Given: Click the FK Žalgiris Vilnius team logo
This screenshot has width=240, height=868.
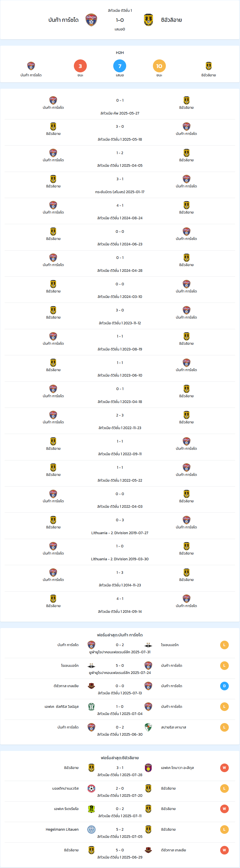Looking at the screenshot, I should [91, 707].
